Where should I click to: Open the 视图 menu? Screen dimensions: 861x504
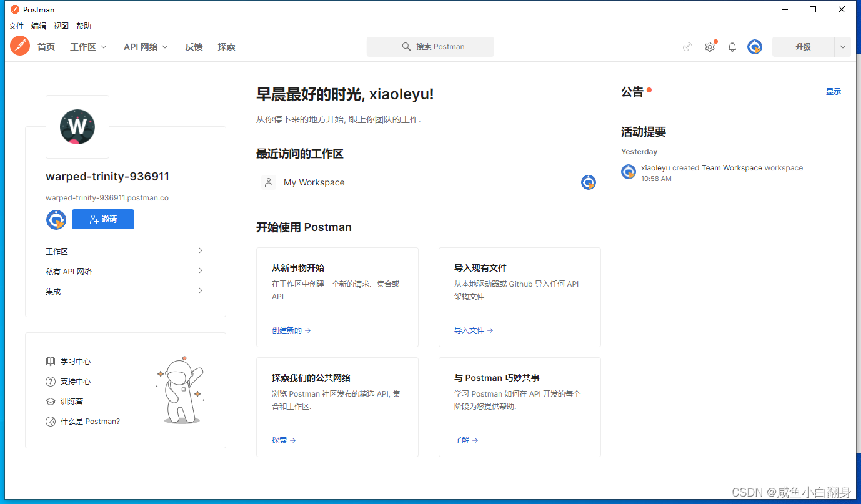[x=61, y=26]
